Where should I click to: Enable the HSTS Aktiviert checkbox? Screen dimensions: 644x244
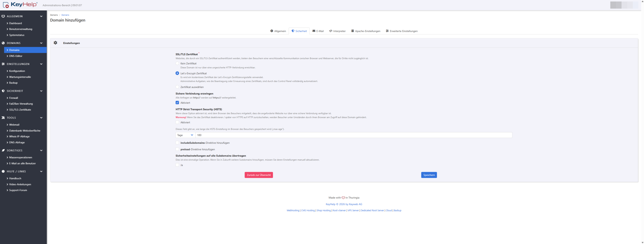tap(177, 123)
